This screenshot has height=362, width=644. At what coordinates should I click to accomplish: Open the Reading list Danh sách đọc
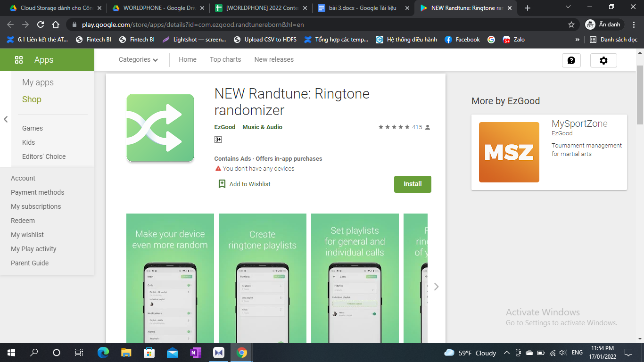tap(613, 40)
